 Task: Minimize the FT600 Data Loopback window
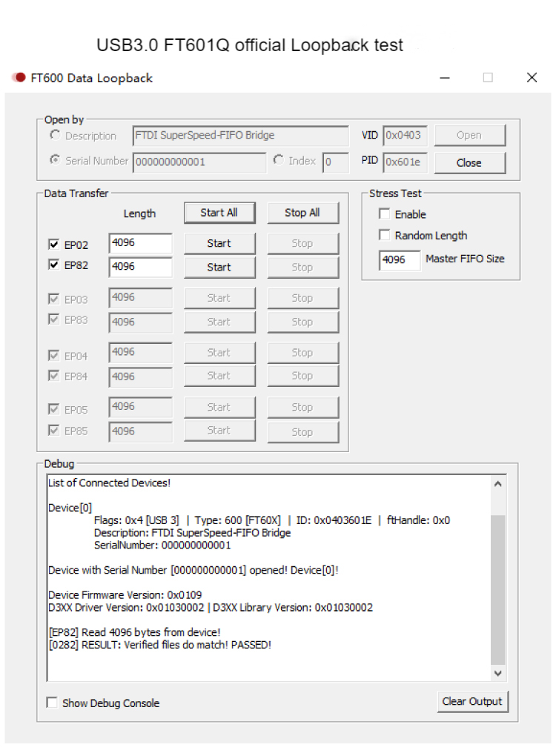[x=445, y=78]
